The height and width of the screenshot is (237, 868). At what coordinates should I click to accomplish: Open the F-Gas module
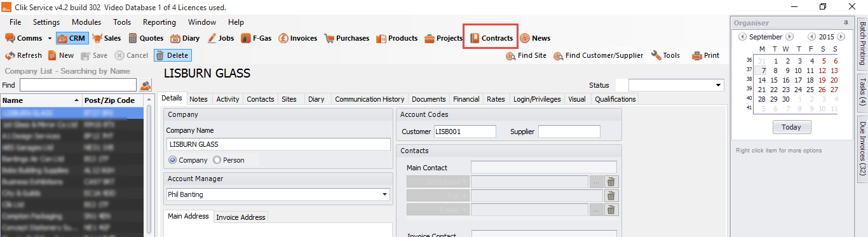(257, 38)
